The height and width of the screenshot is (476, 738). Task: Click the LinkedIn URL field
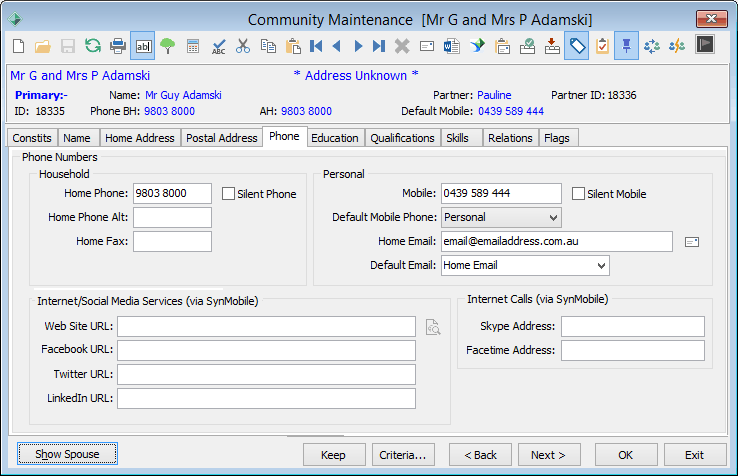tap(266, 398)
